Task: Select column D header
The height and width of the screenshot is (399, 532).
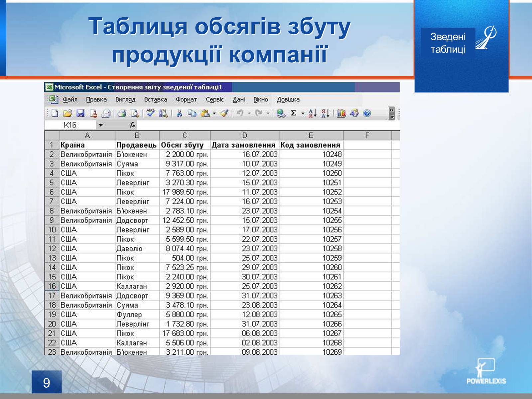Action: (245, 135)
